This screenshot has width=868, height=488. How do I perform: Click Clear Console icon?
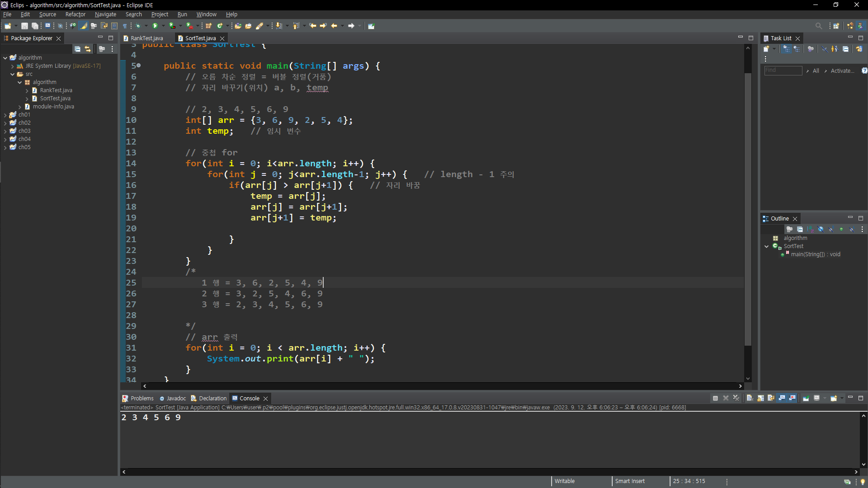pos(750,398)
